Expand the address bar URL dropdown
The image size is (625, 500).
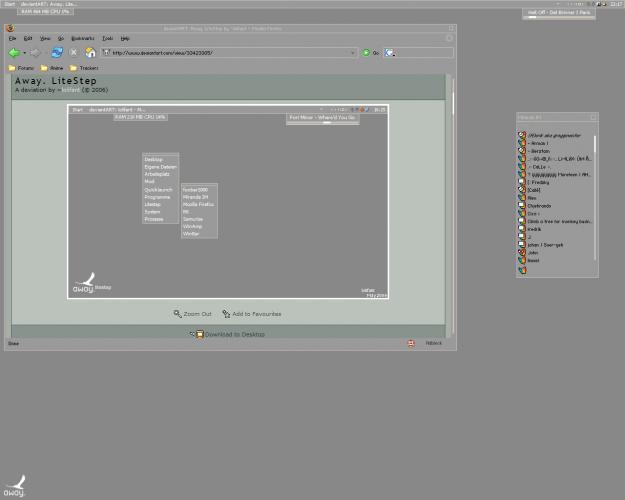click(353, 52)
